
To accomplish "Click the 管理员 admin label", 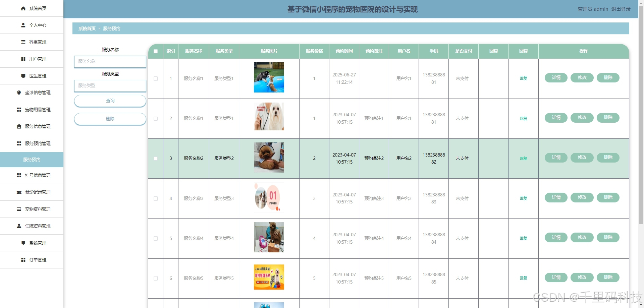I will click(593, 9).
